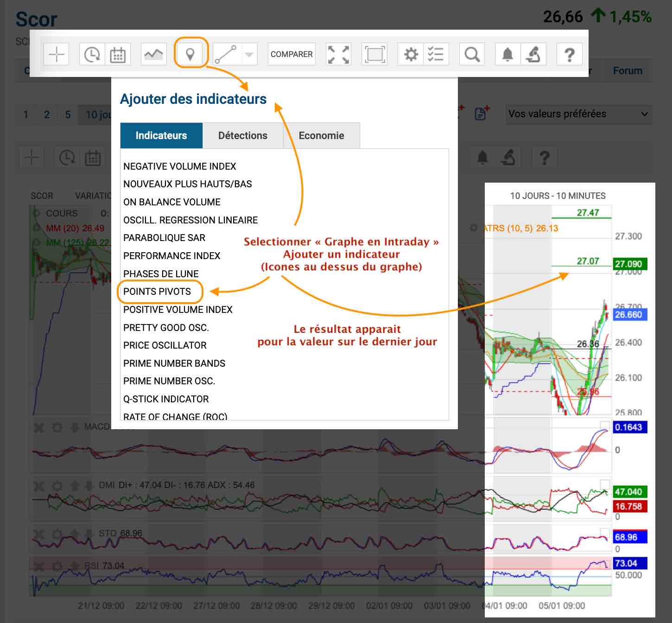Select PRIME NUMBER BANDS indicator

click(174, 363)
